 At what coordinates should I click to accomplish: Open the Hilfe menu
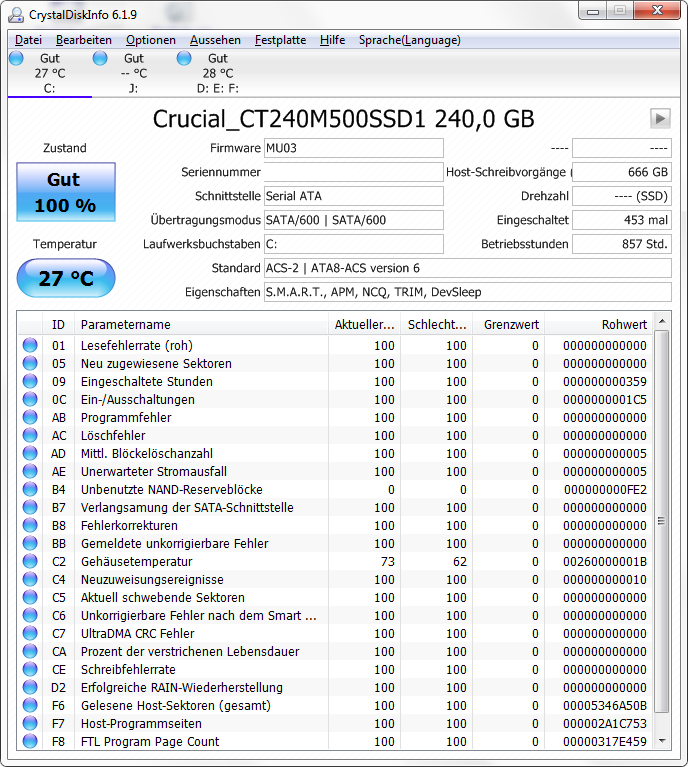tap(332, 40)
